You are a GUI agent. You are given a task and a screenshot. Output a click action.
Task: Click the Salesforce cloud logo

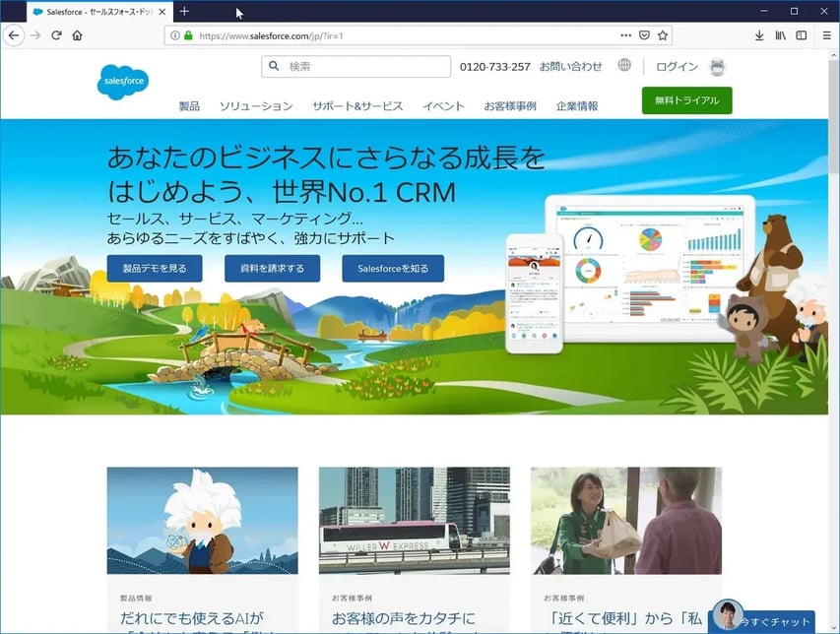point(123,82)
